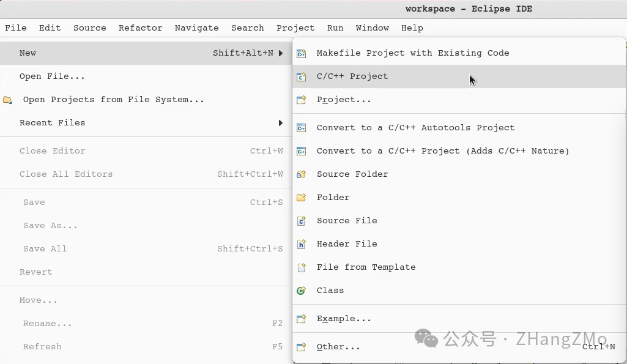Screen dimensions: 627x364
Task: Click the Source File icon
Action: coord(301,221)
